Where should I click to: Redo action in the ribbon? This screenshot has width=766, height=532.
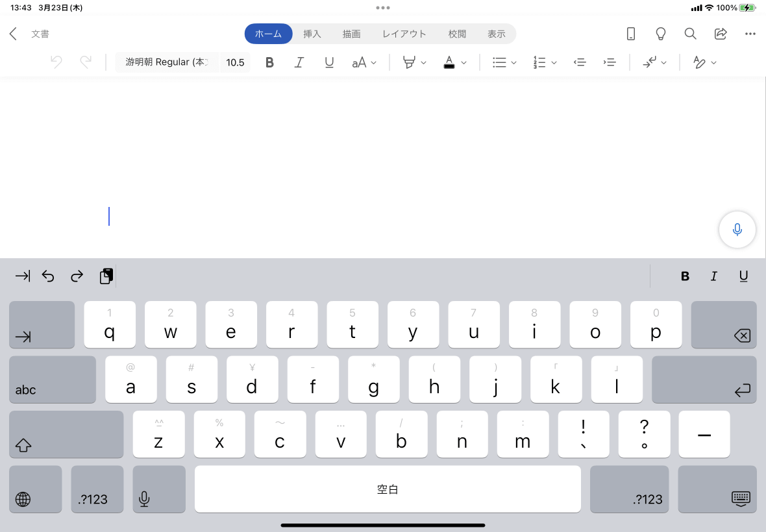tap(86, 62)
